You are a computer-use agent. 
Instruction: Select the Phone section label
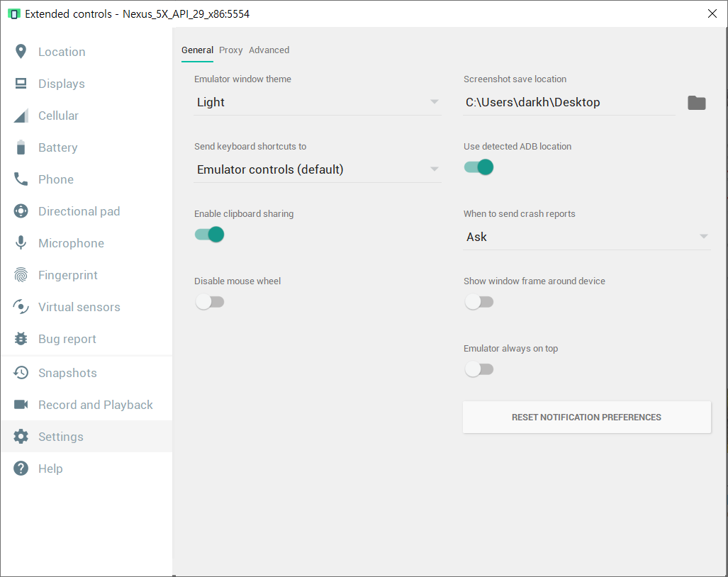click(x=56, y=179)
